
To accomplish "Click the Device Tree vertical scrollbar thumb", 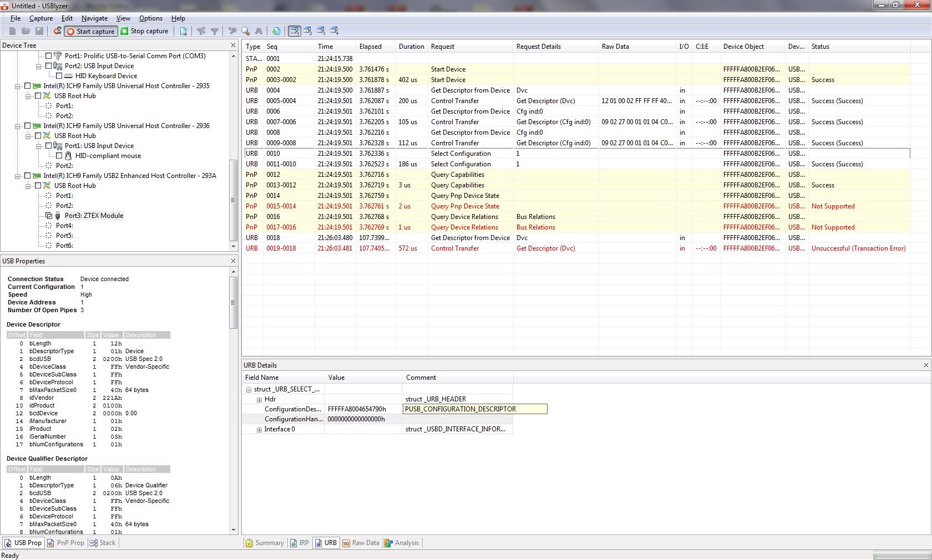I will [234, 200].
